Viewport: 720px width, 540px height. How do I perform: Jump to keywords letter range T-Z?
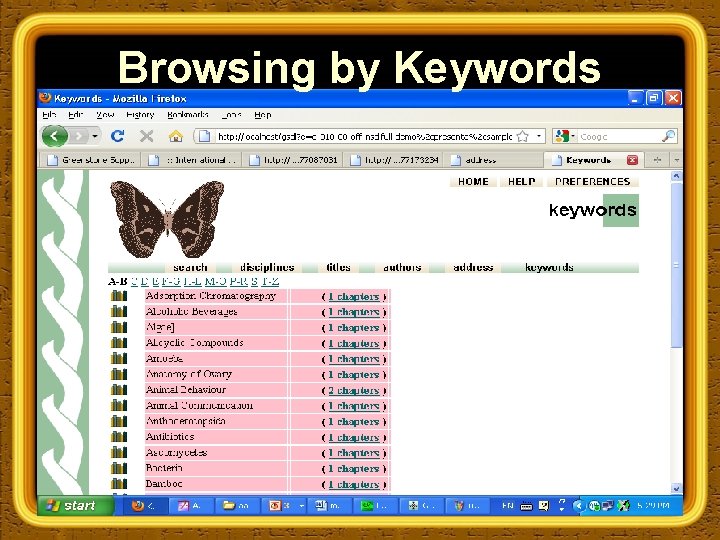coord(270,281)
